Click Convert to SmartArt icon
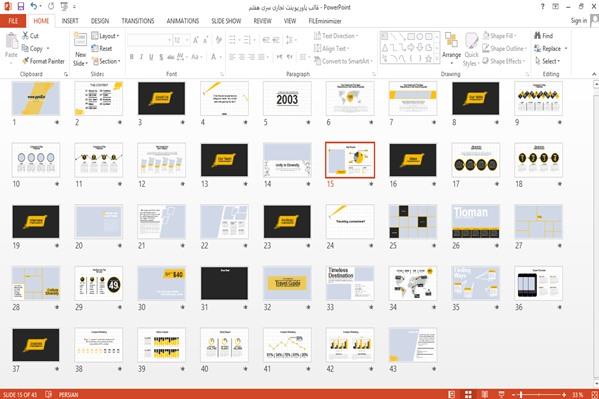Viewport: 599px width, 399px height. 317,61
